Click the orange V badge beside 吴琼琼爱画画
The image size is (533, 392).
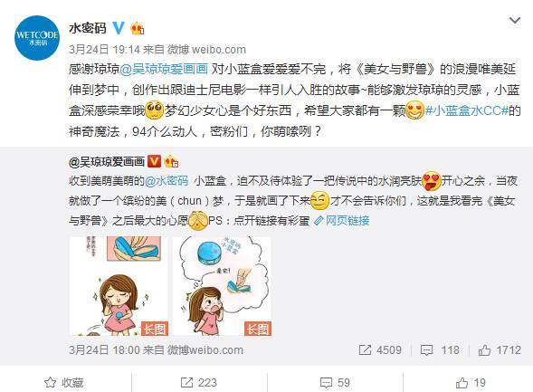pos(154,161)
